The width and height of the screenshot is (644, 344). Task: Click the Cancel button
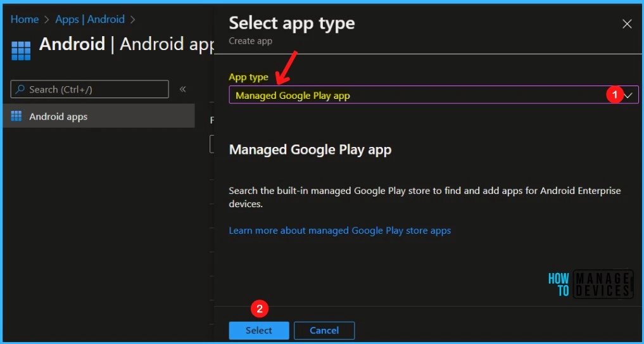[x=324, y=330]
